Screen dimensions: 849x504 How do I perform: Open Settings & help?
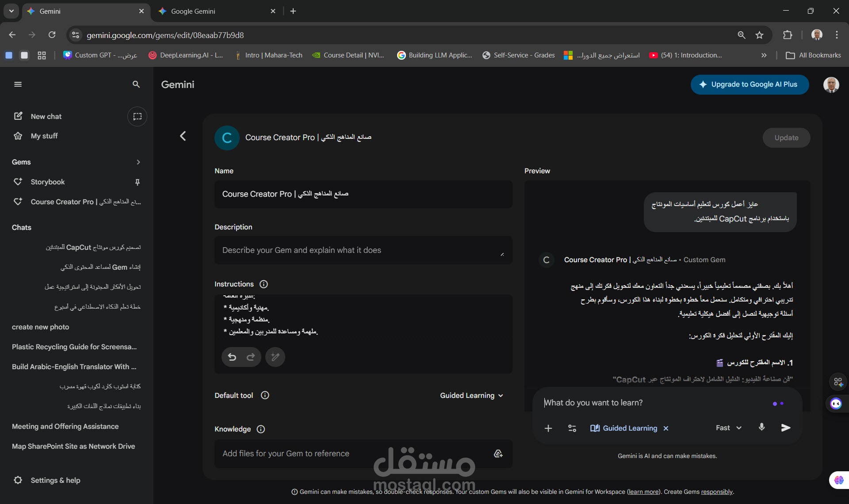[47, 480]
